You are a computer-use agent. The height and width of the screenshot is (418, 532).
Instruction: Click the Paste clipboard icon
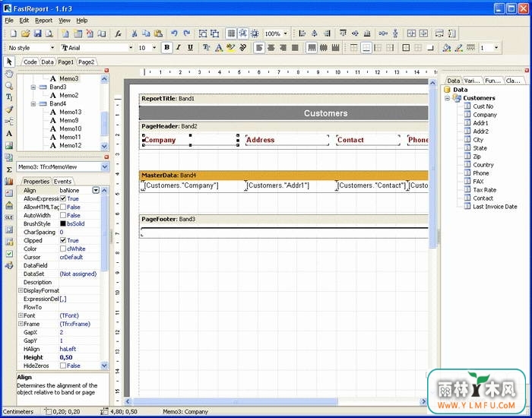pos(158,33)
